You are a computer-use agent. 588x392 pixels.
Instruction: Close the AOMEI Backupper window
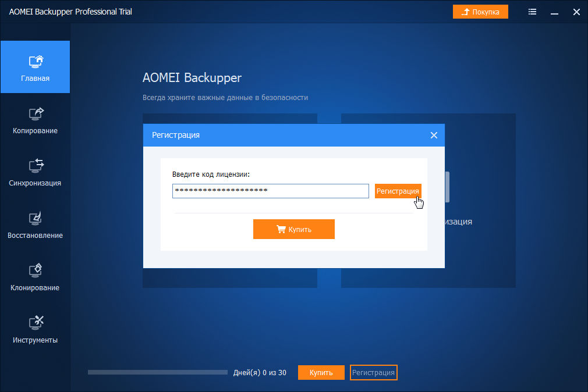click(575, 12)
